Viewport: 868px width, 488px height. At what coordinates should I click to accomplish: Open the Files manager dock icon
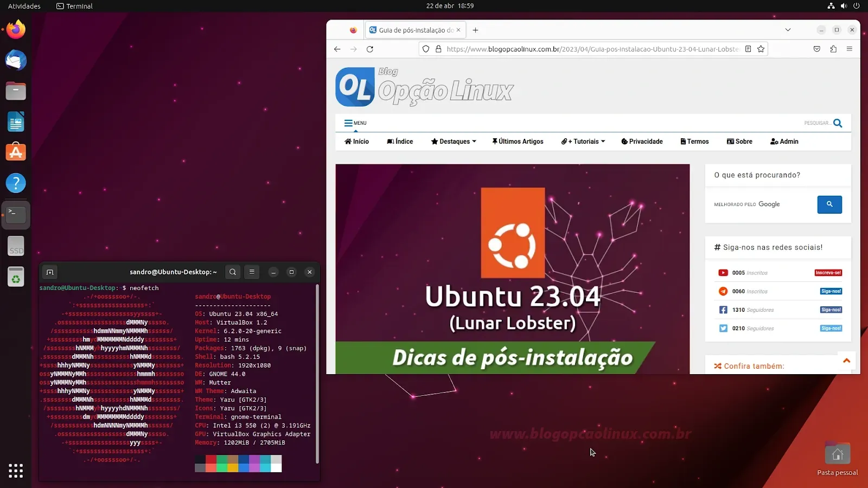[16, 91]
